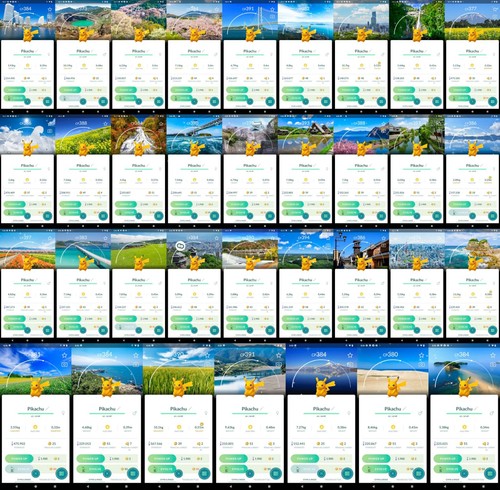Favorite the Pikachu on the thatched houses screen

point(328,124)
